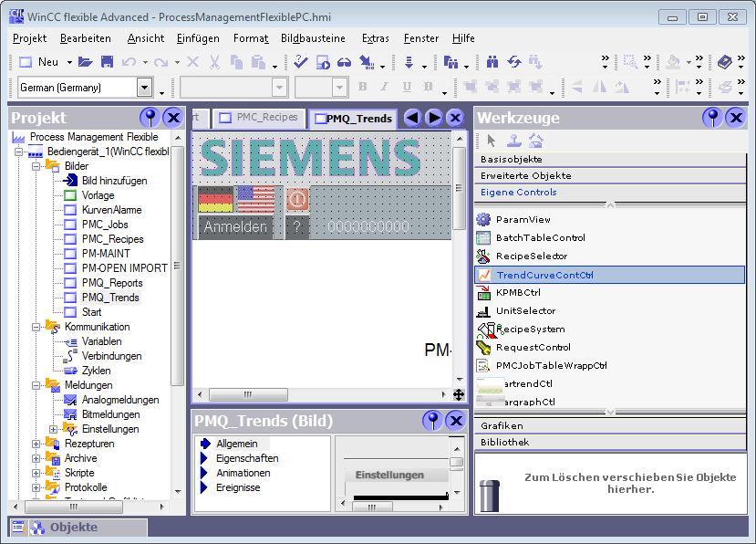
Task: Open the Bildbausteine menu
Action: point(313,38)
